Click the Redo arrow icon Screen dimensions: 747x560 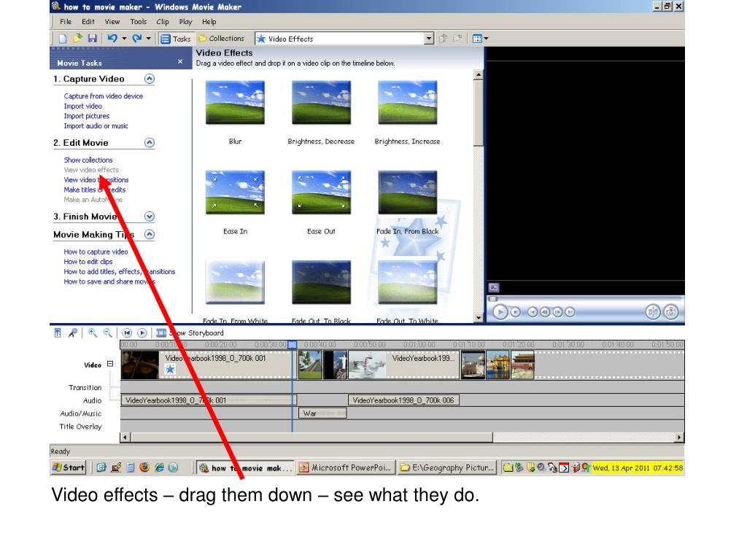(x=137, y=39)
